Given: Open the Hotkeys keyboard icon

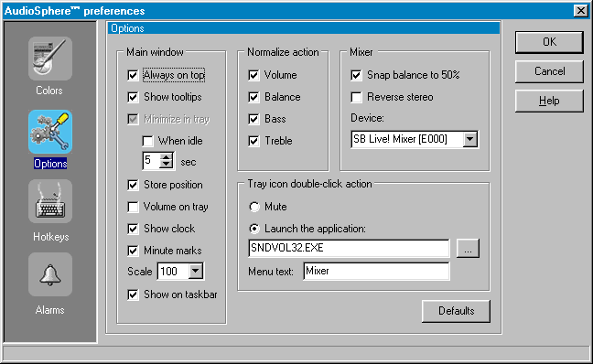Looking at the screenshot, I should pyautogui.click(x=50, y=201).
